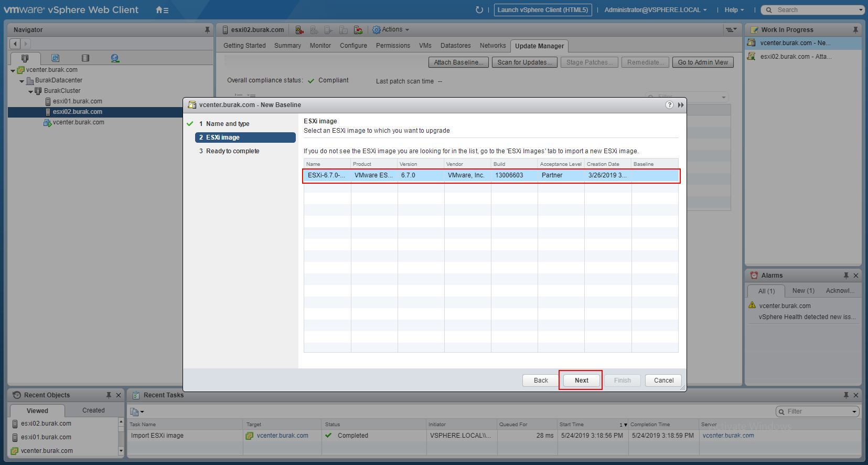Open esxi01.burak.com in Recent Objects
This screenshot has width=868, height=465.
[46, 437]
